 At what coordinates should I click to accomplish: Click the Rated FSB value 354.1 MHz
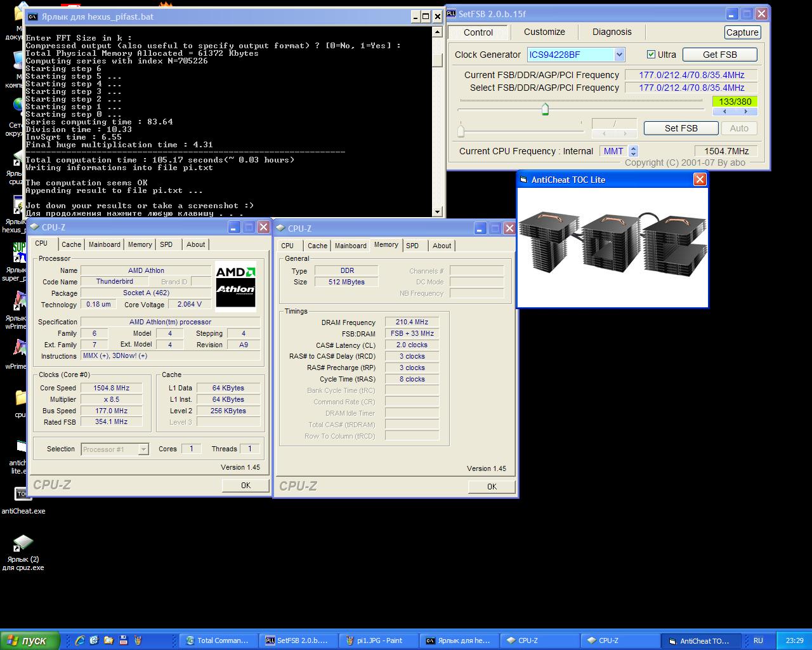(x=112, y=422)
